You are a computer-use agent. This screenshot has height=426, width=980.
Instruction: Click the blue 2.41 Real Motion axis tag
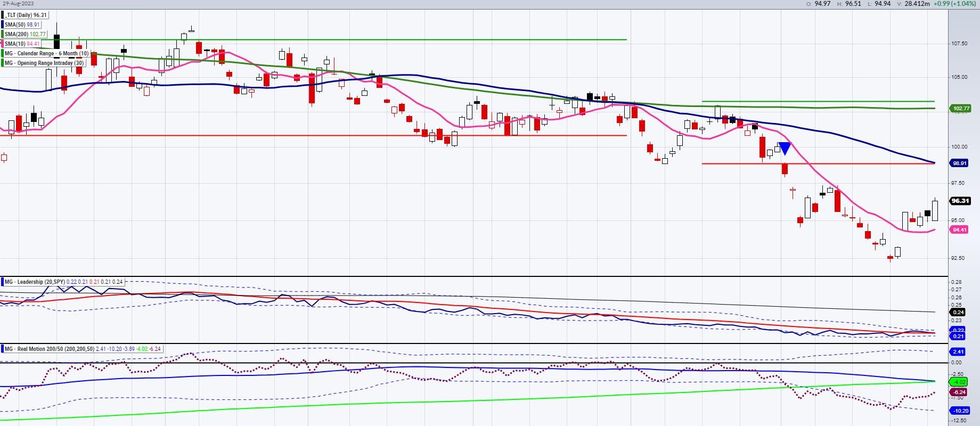click(958, 351)
